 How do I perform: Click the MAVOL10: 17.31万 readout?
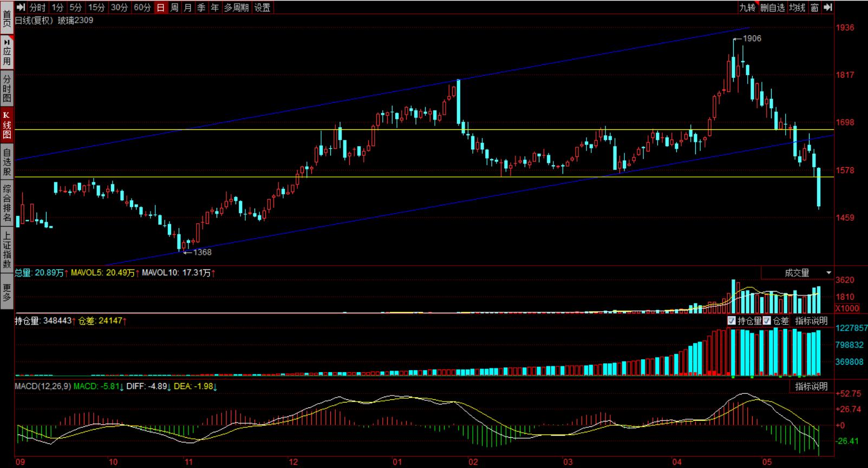(x=179, y=273)
